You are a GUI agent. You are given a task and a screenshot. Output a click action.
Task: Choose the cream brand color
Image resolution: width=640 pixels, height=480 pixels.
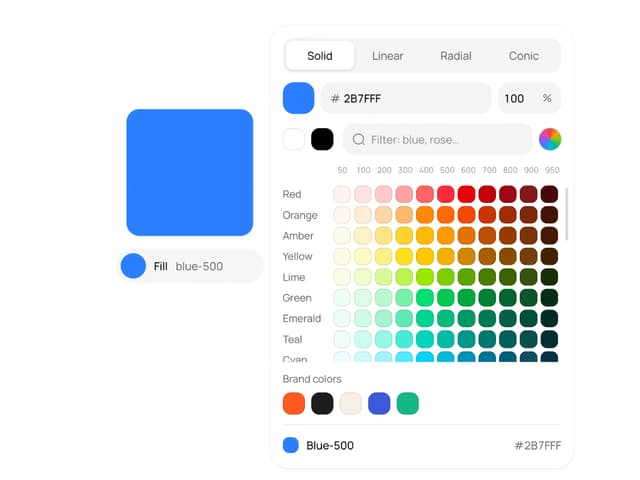351,403
